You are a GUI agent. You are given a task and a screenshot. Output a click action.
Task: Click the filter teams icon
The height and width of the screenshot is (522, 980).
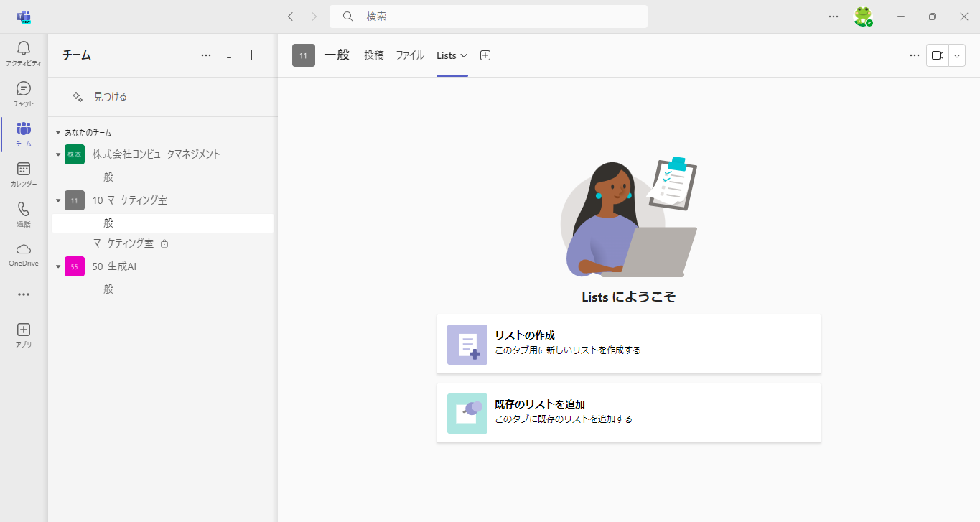point(229,55)
